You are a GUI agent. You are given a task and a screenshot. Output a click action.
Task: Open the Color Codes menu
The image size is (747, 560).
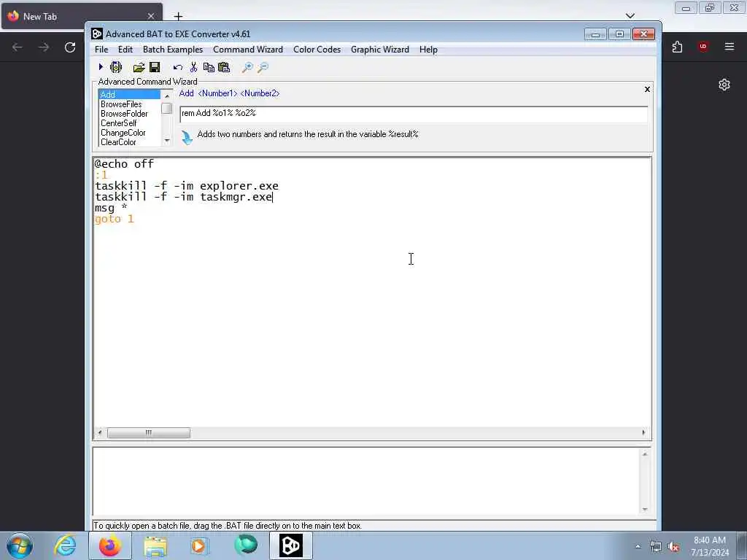(x=317, y=50)
